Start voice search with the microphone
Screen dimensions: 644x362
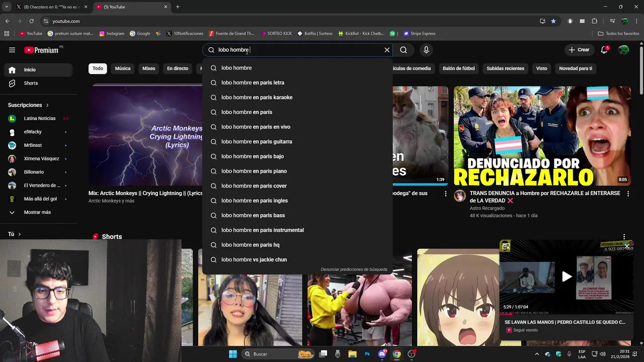426,50
